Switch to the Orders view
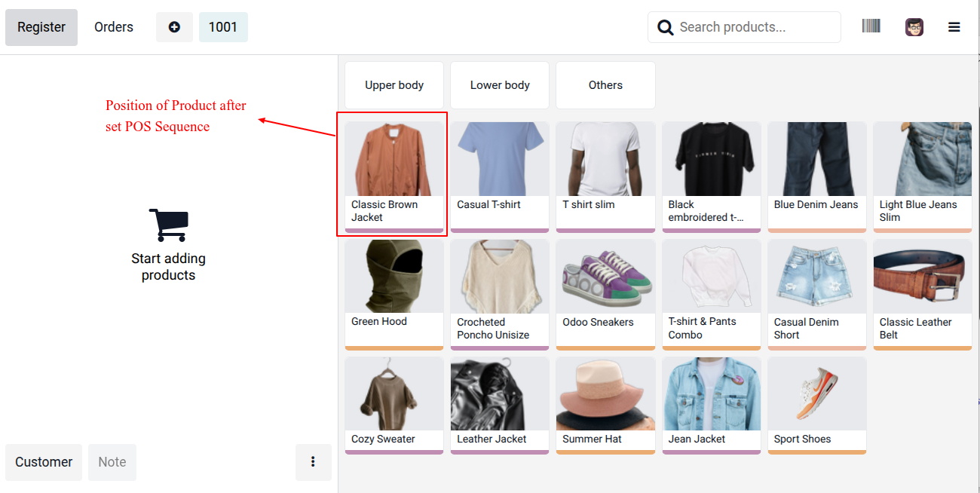 (113, 26)
